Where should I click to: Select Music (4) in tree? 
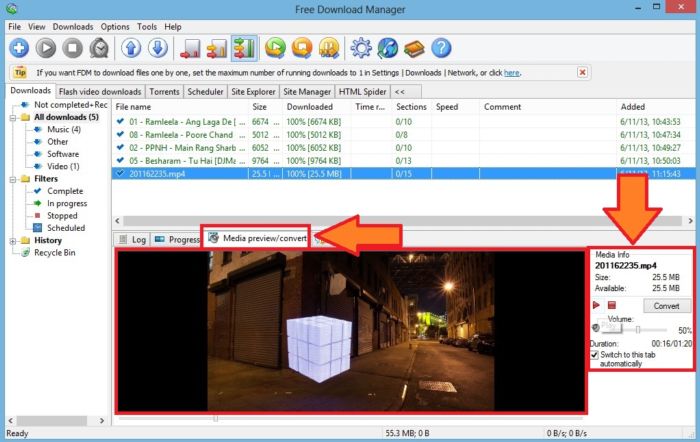[x=64, y=129]
